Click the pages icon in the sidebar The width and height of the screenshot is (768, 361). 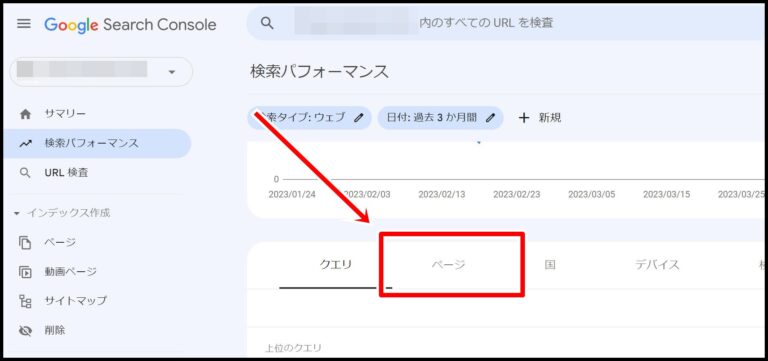coord(25,242)
